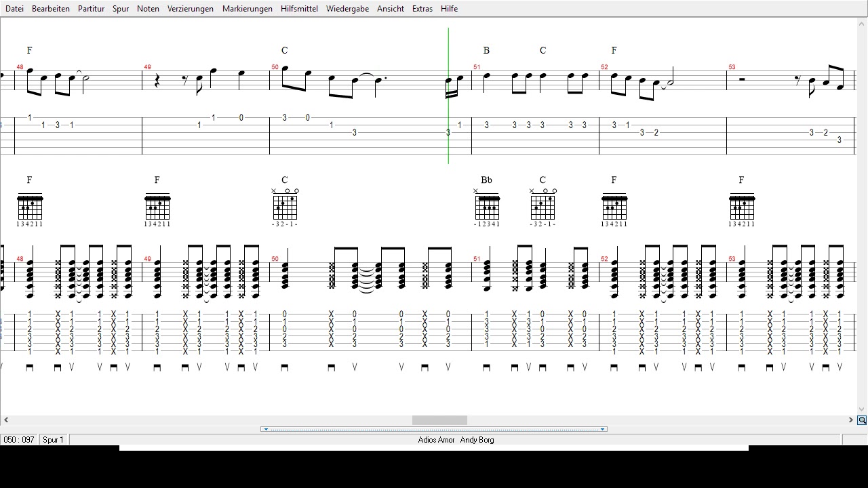Click the whole rest in melody measure 53

pyautogui.click(x=742, y=79)
